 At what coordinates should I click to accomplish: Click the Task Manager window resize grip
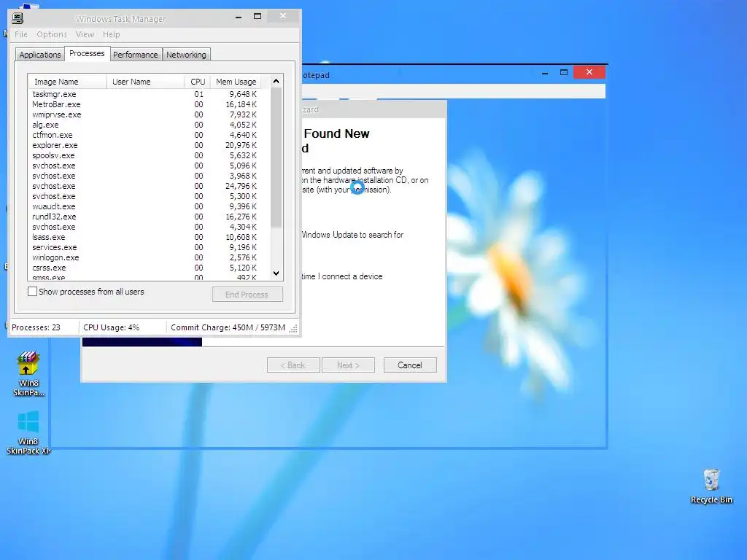(293, 328)
